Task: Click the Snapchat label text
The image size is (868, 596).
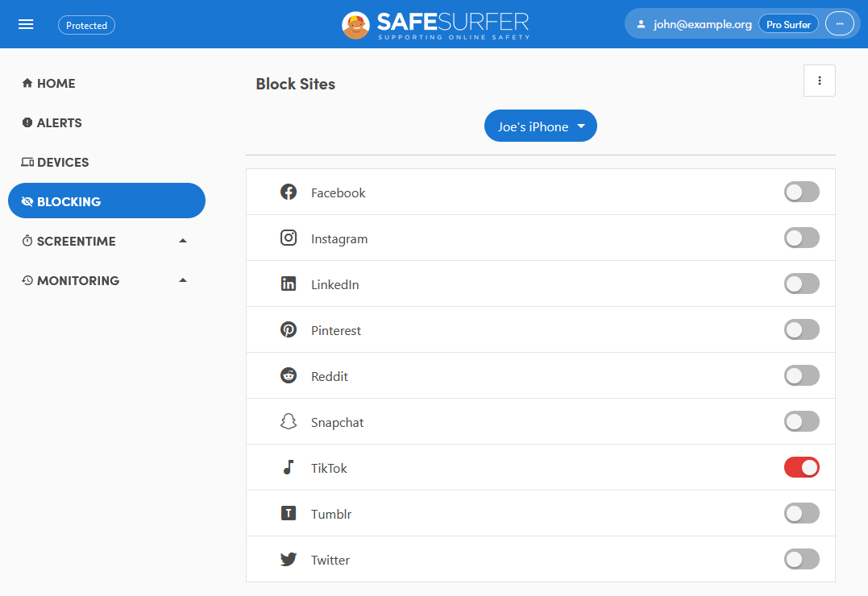Action: [x=337, y=423]
